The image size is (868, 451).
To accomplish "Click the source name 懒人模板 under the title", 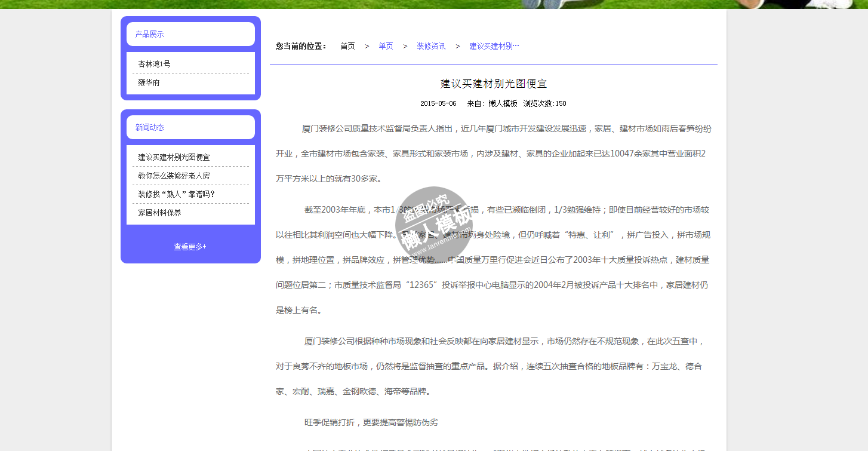I will tap(503, 103).
